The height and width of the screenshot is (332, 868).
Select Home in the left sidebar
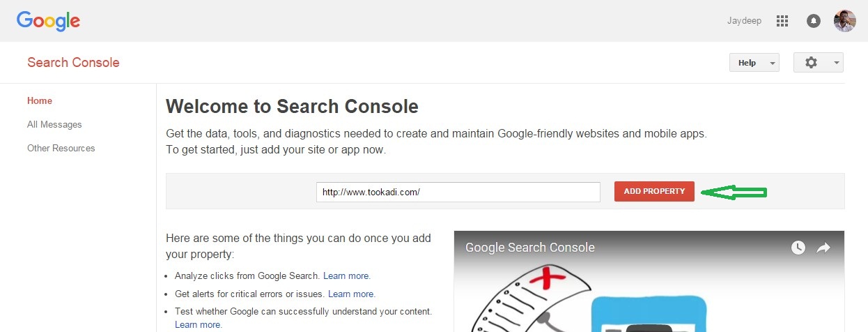[x=40, y=100]
